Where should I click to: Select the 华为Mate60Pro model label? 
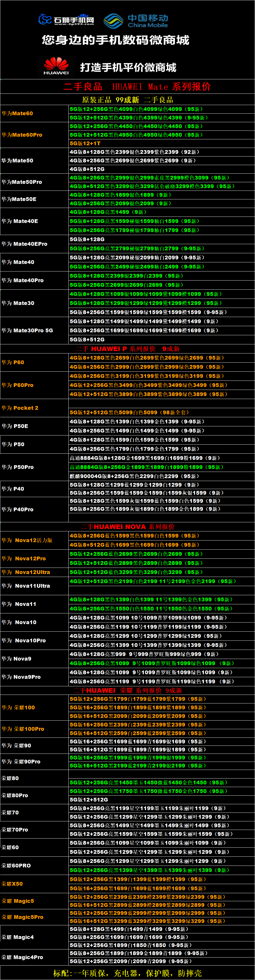coord(22,135)
